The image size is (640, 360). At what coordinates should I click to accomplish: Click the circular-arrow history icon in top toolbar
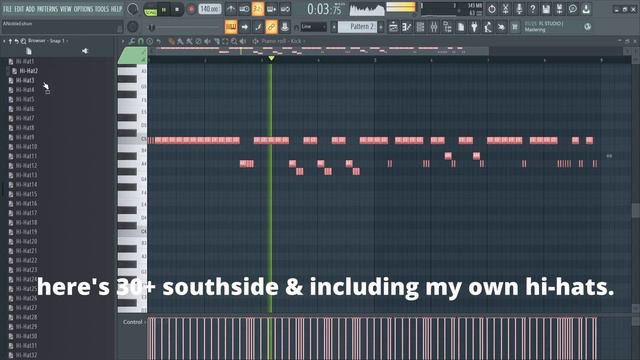tap(491, 9)
